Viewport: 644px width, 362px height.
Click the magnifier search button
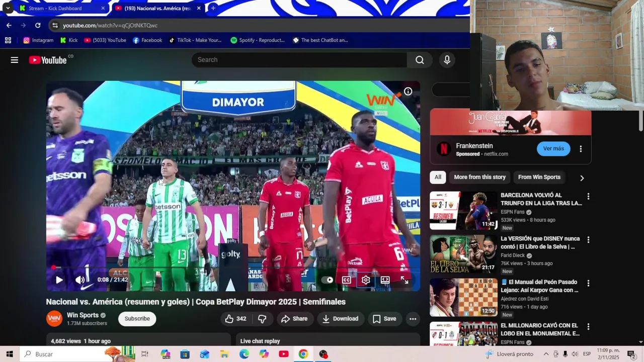(420, 60)
